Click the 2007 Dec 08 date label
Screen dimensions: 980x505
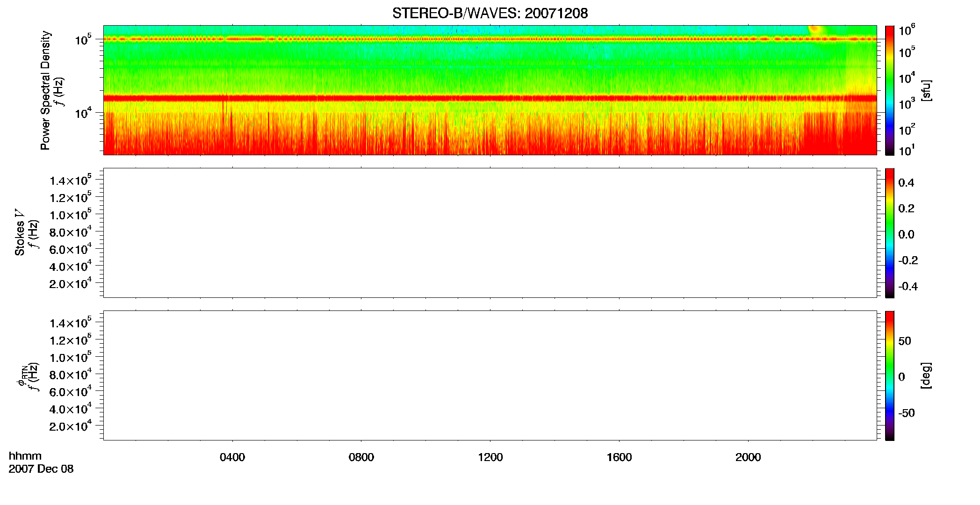(41, 469)
